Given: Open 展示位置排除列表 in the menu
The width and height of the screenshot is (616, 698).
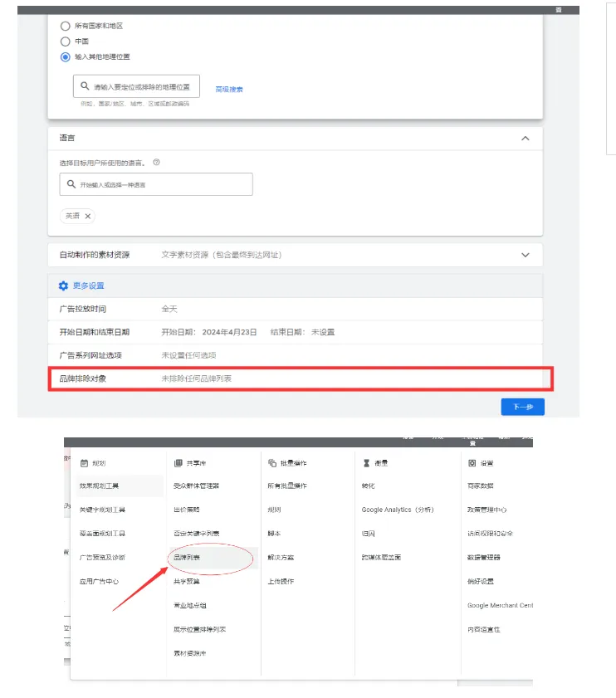Looking at the screenshot, I should click(x=199, y=629).
